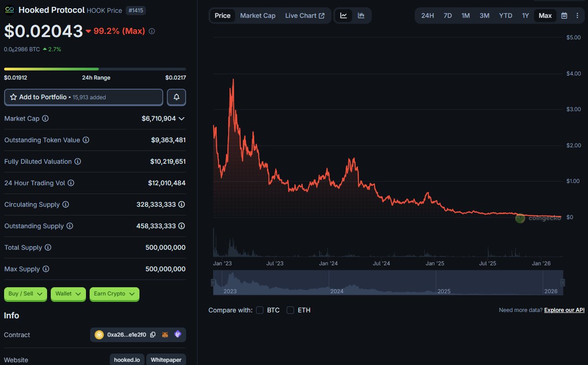Open the Earn Crypto dropdown

[x=114, y=294]
